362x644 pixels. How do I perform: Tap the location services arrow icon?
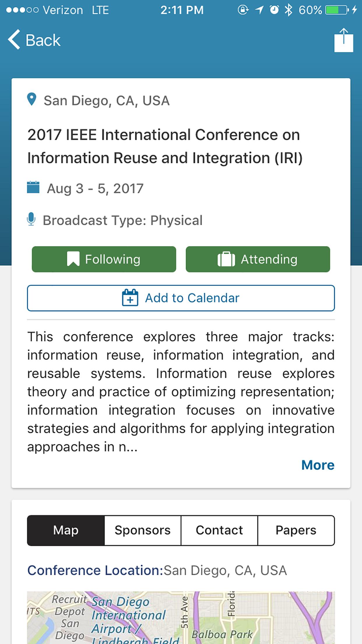pos(259,10)
